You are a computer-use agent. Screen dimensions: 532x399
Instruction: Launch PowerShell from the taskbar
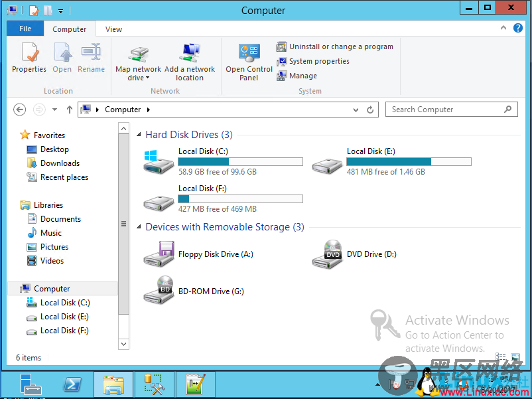point(72,384)
